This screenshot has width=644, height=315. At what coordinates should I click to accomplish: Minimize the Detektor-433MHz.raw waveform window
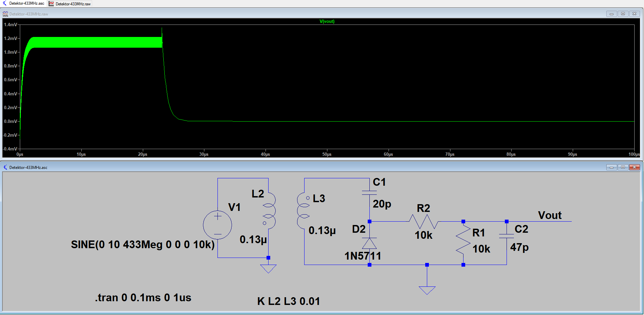click(x=611, y=14)
